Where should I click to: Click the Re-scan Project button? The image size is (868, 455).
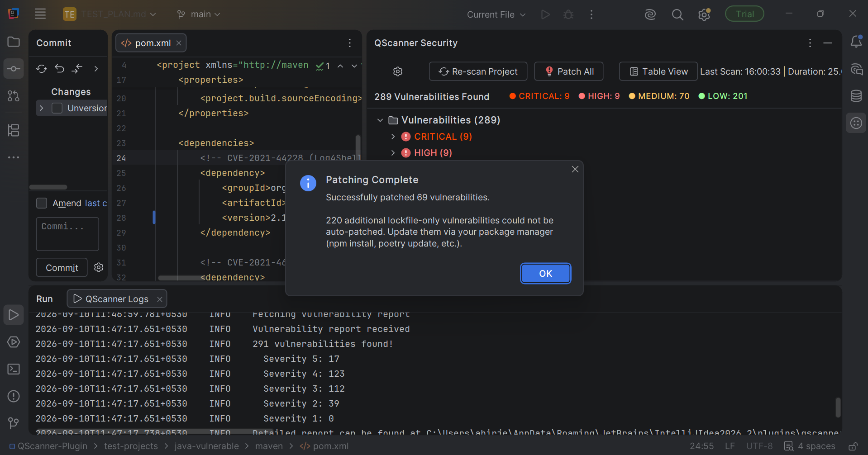click(x=478, y=71)
